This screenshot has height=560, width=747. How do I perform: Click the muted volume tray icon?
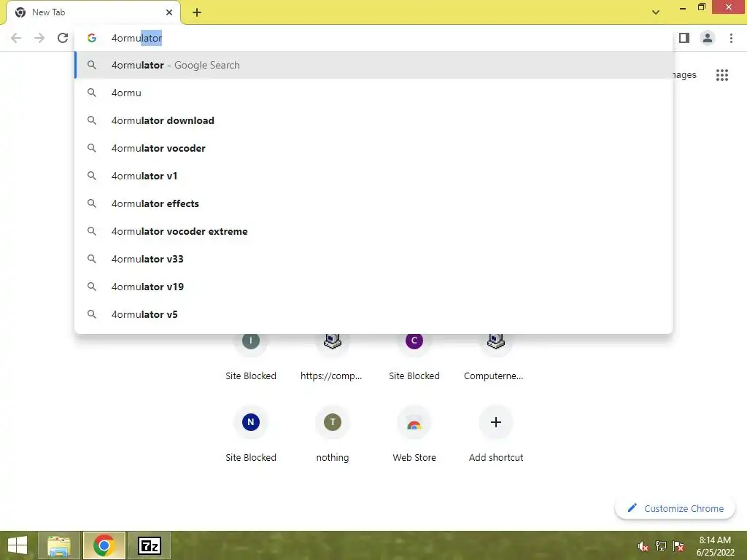643,545
